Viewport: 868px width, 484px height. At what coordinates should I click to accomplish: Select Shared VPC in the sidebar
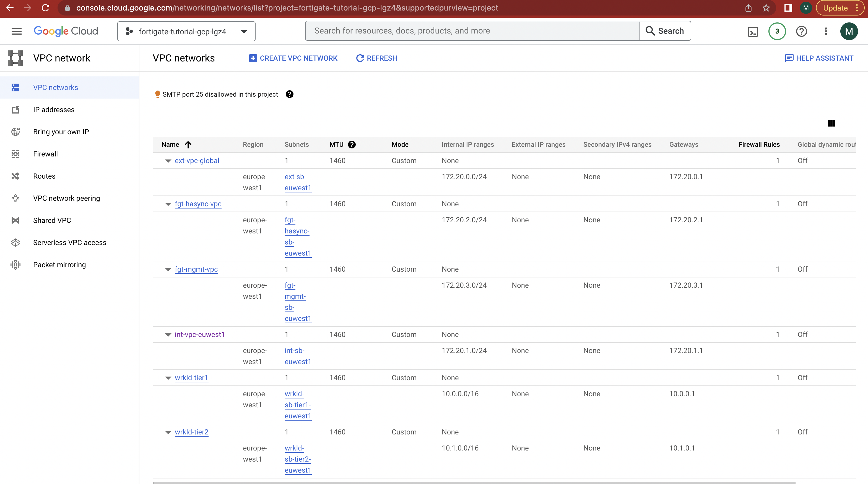52,220
